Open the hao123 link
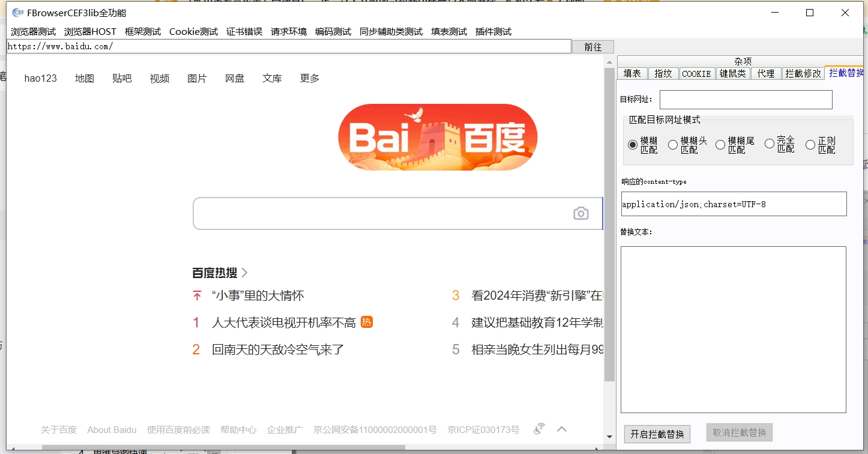The width and height of the screenshot is (868, 454). click(x=41, y=78)
